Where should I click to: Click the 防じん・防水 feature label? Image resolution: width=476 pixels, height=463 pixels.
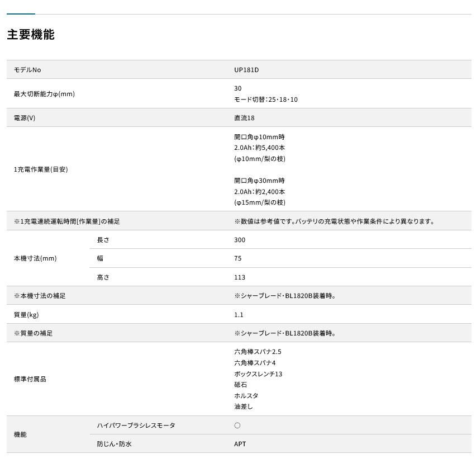click(x=114, y=444)
